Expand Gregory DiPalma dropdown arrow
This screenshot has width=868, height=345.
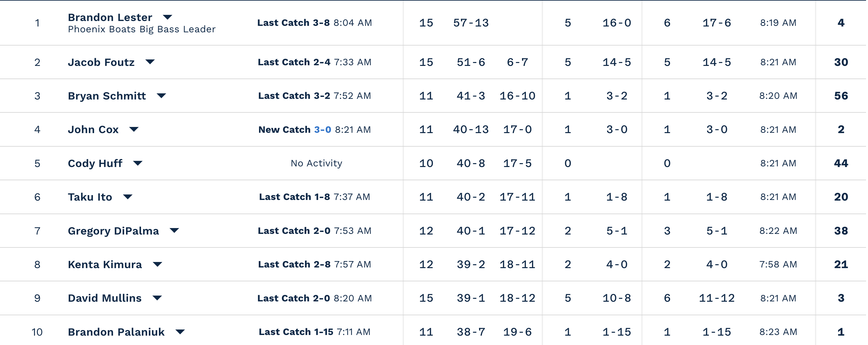pyautogui.click(x=174, y=231)
